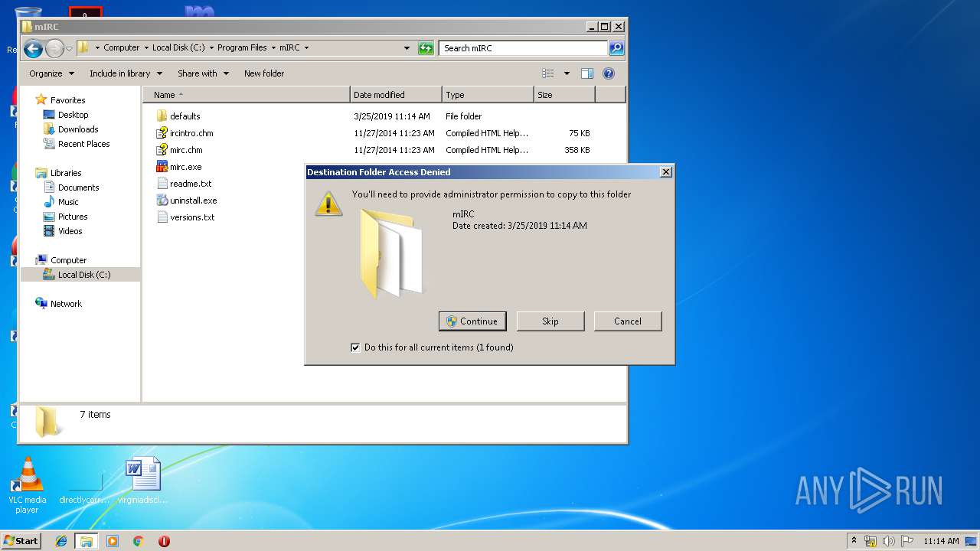Click the Continue button in the dialog
The width and height of the screenshot is (980, 551).
(x=472, y=321)
